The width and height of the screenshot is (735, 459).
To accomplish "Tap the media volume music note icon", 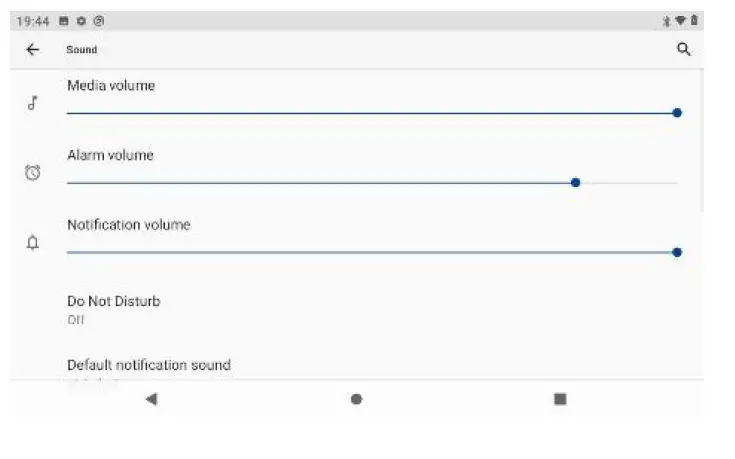I will 32,103.
